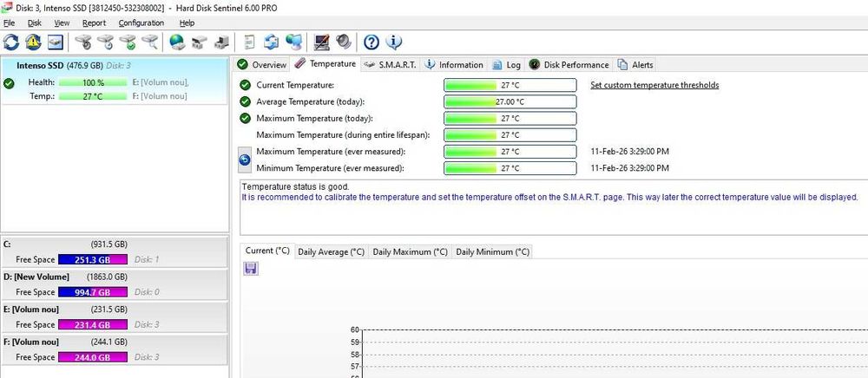Select the Temperature tab
This screenshot has width=868, height=378.
pyautogui.click(x=325, y=63)
